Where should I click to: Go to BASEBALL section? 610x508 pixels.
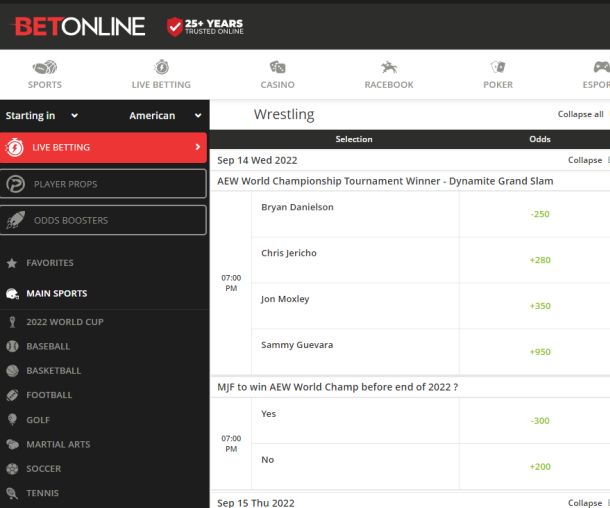[x=48, y=346]
